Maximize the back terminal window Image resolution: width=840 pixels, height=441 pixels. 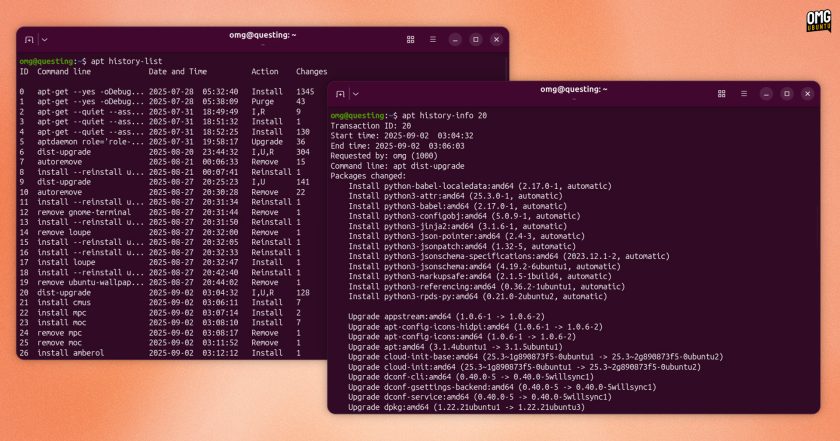476,40
